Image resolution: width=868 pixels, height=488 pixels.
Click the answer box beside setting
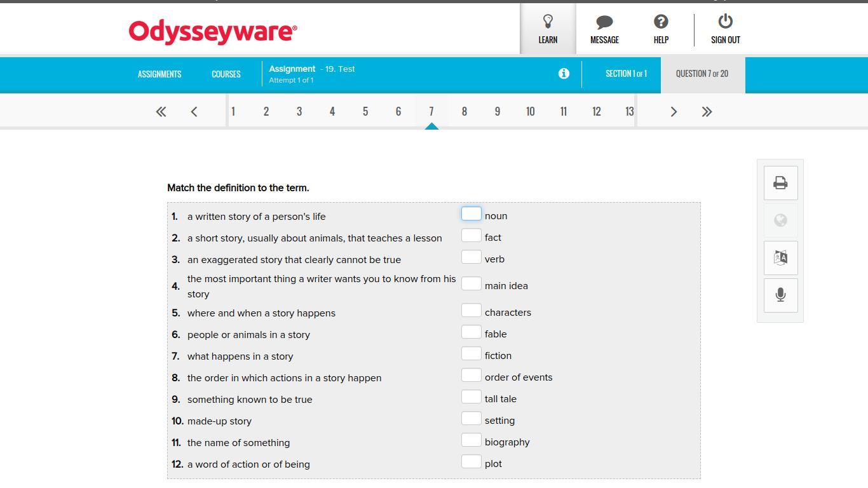[x=471, y=419]
